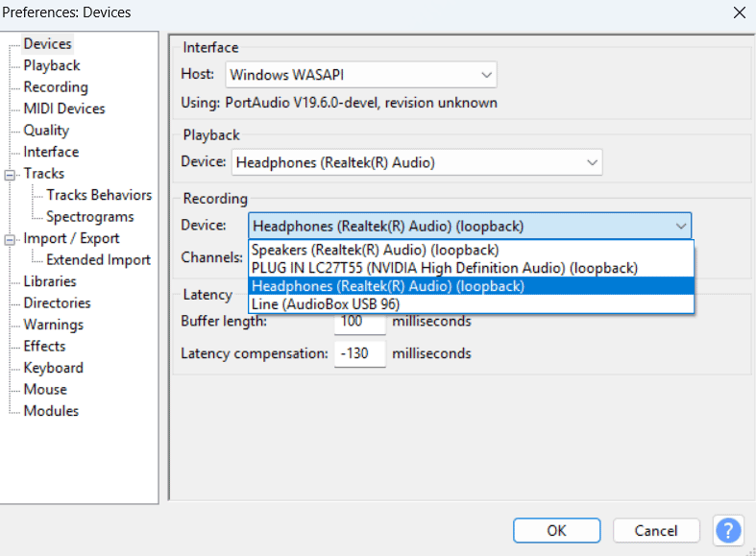Screen dimensions: 756x556
Task: Open the Keyboard preferences section
Action: (54, 368)
